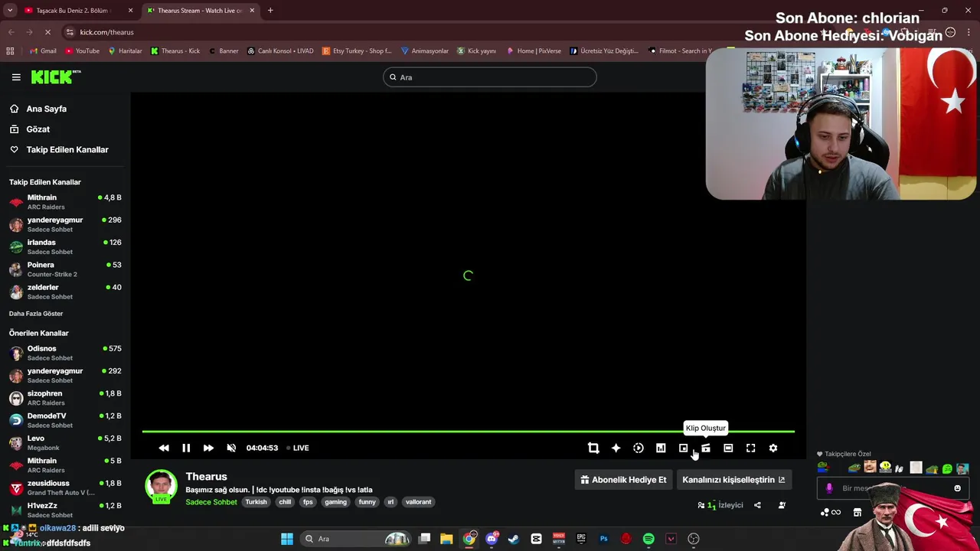Click the Sadece Sohbet category link

(x=211, y=502)
